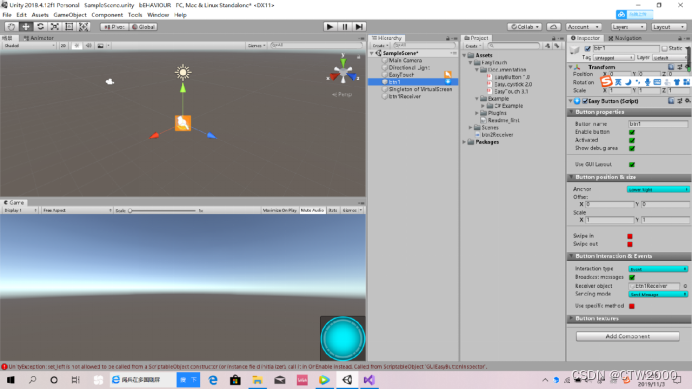Toggle Swipe in checkbox
693x390 pixels.
pyautogui.click(x=630, y=236)
